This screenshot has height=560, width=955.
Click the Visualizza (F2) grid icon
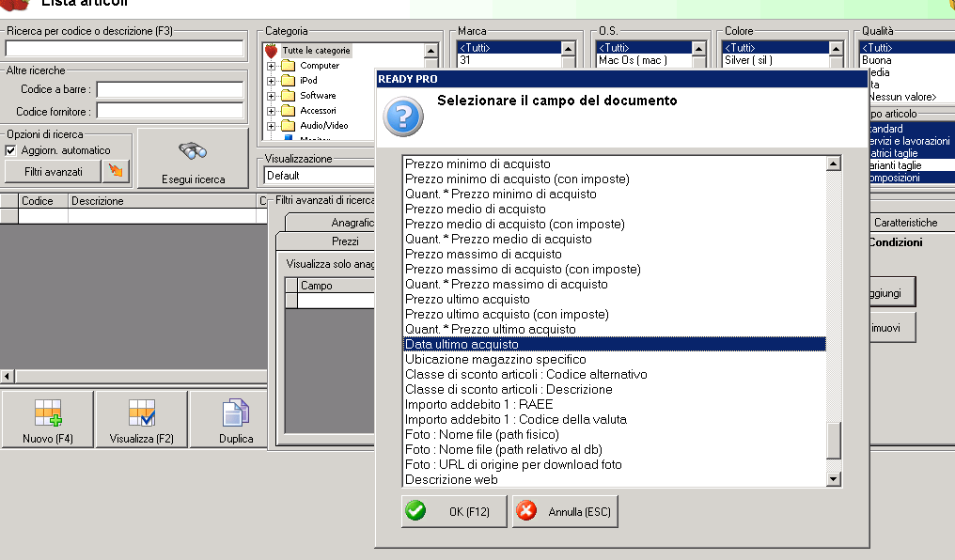142,412
